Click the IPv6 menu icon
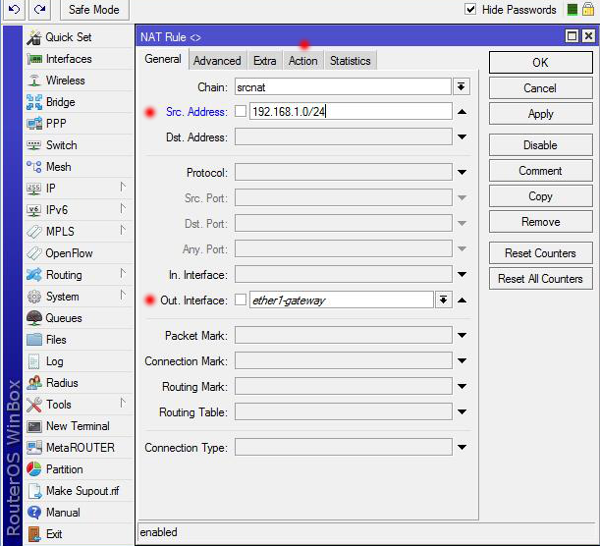This screenshot has width=600, height=546. click(x=34, y=210)
